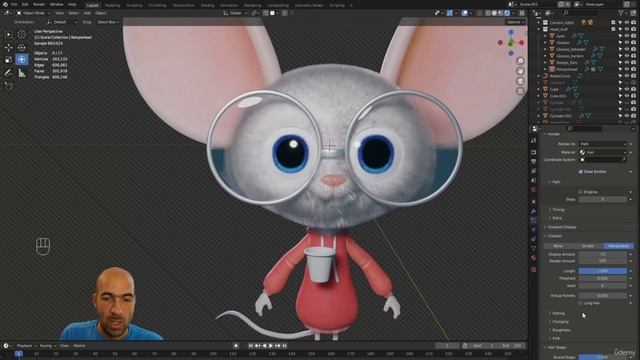Toggle camera view gizmo button
This screenshot has height=360, width=640.
pyautogui.click(x=520, y=81)
